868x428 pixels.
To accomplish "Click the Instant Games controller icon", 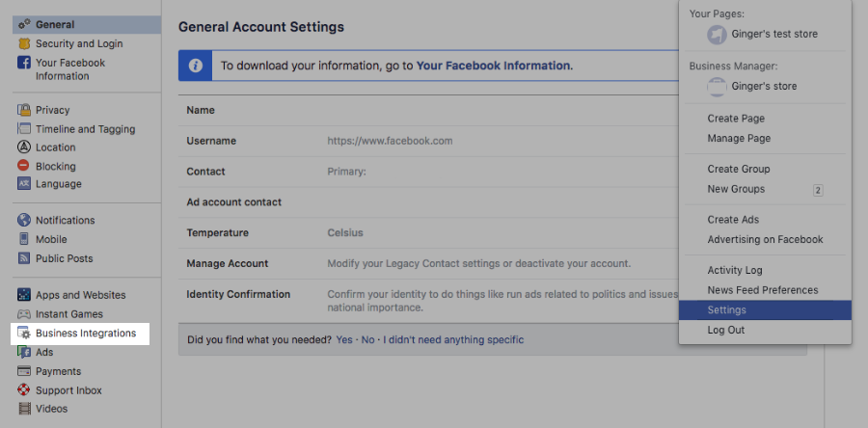I will click(x=24, y=314).
